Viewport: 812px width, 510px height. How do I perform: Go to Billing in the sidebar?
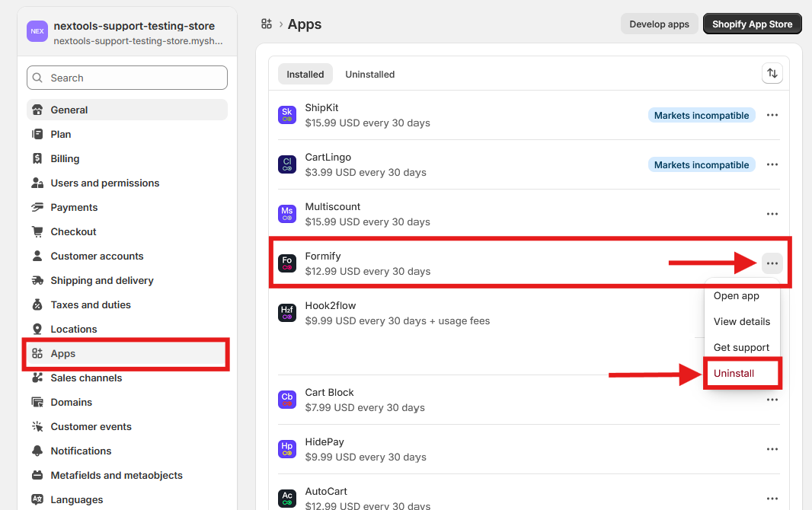(x=65, y=158)
